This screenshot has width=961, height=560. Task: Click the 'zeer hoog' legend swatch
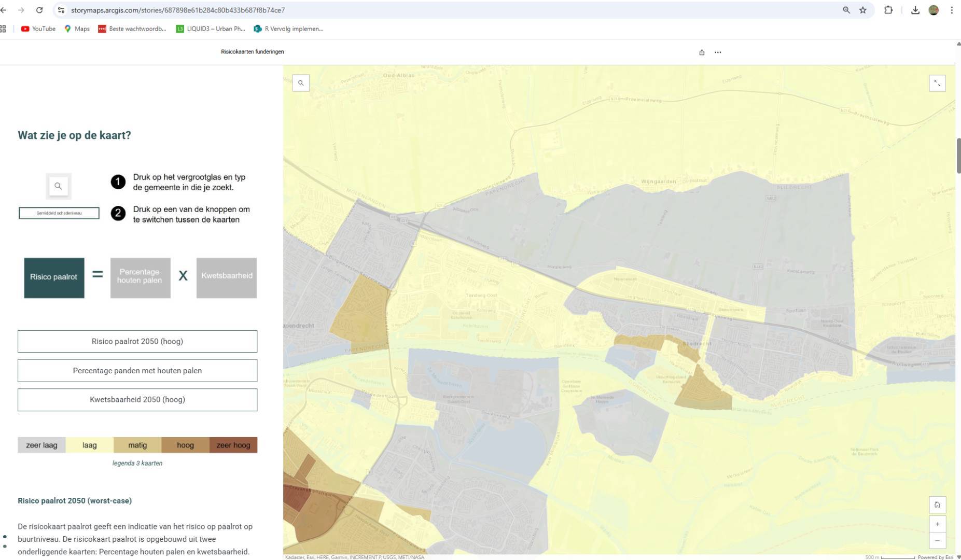(x=233, y=445)
